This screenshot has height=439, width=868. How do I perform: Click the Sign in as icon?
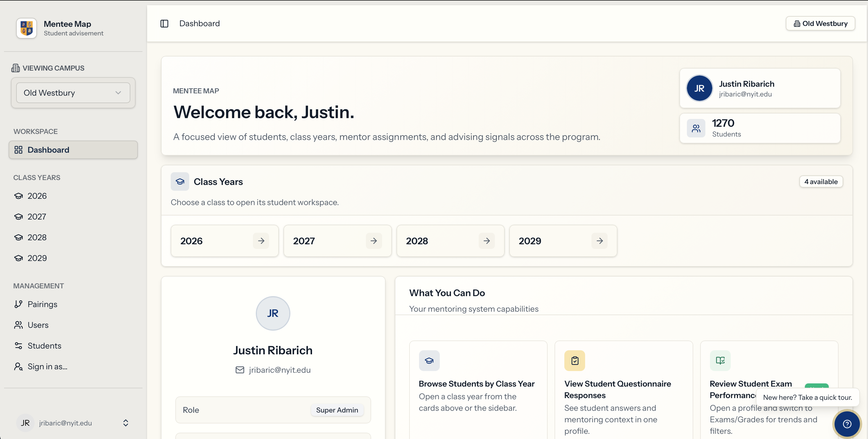pos(19,366)
